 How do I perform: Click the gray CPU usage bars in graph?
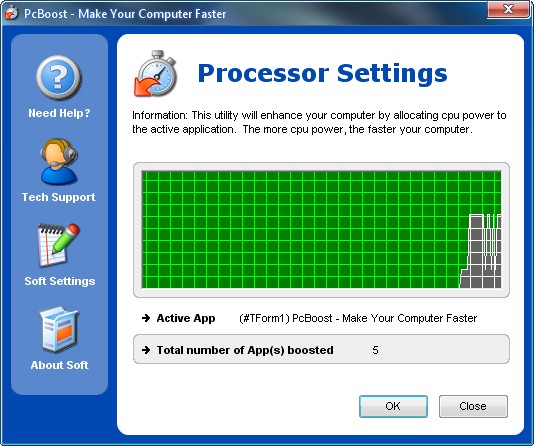point(481,251)
